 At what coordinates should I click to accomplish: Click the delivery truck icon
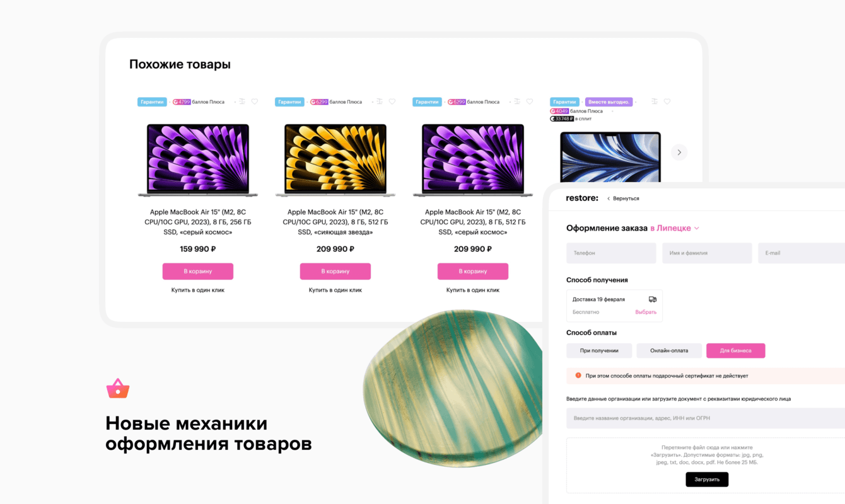click(x=653, y=299)
